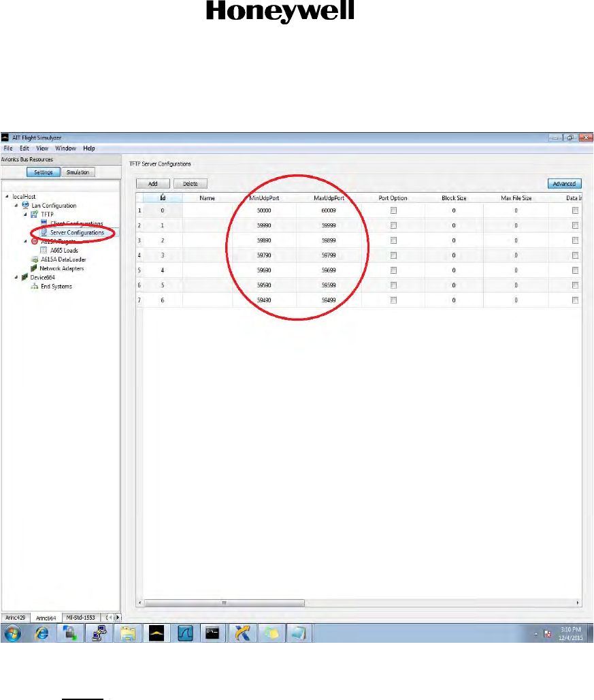Click the End Systems network icon
Screen dimensions: 594x700
pos(34,286)
